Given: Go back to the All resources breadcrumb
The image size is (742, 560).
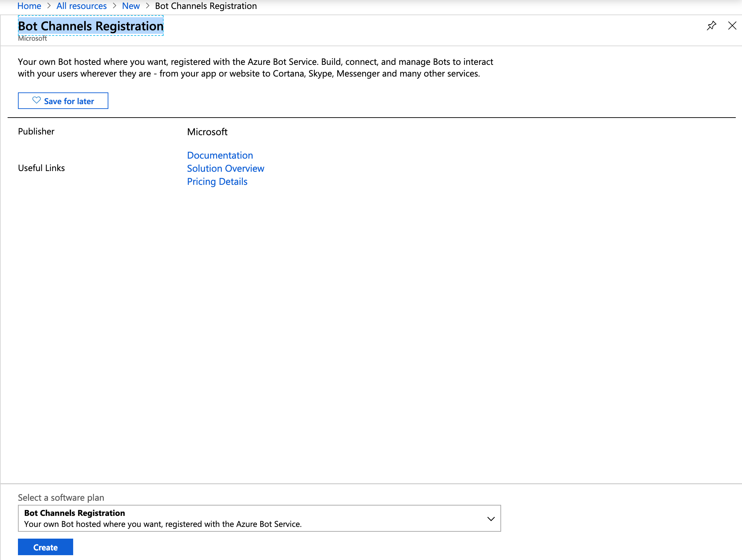Looking at the screenshot, I should [81, 6].
